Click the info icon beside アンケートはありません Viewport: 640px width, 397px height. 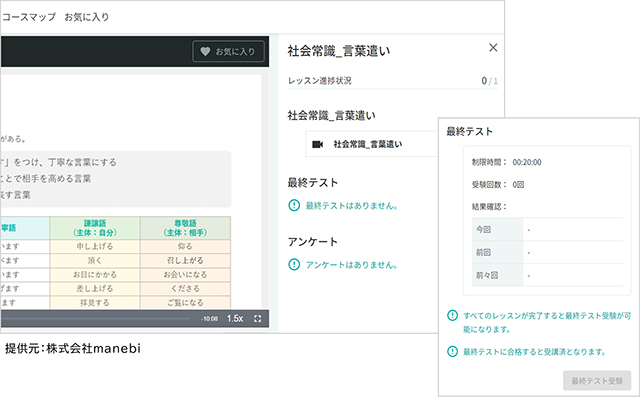[x=294, y=264]
